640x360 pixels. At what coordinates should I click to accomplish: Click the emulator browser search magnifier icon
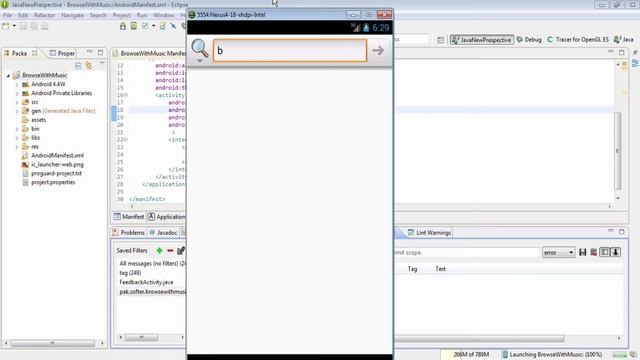click(x=200, y=49)
